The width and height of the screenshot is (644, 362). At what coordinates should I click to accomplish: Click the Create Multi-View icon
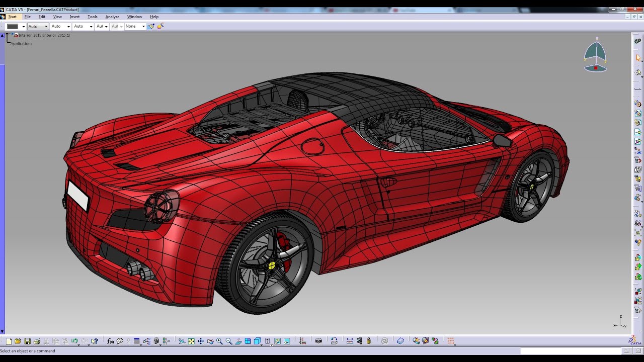coord(248,341)
